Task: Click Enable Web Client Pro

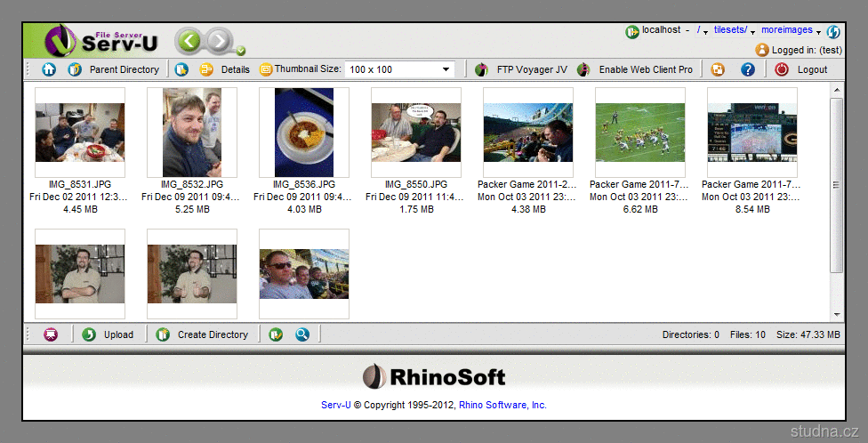Action: click(645, 69)
